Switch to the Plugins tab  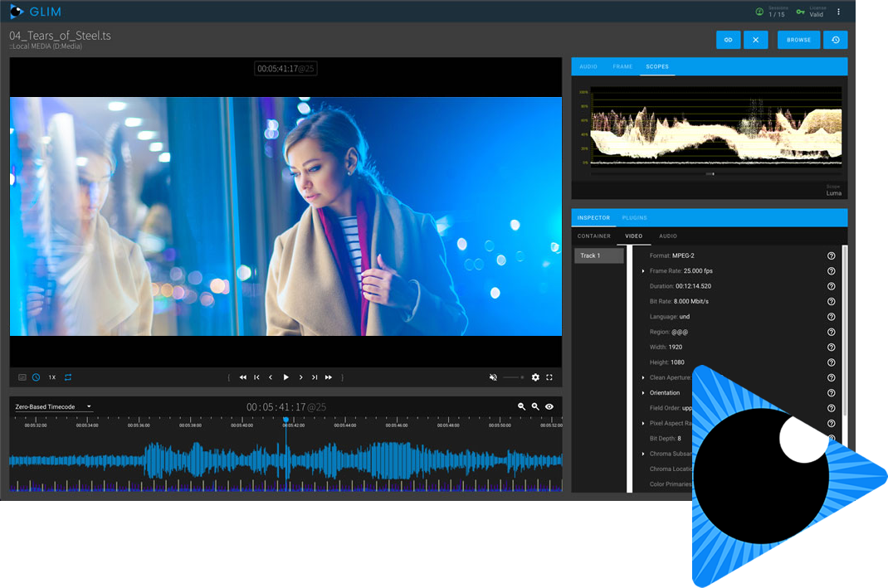click(635, 218)
